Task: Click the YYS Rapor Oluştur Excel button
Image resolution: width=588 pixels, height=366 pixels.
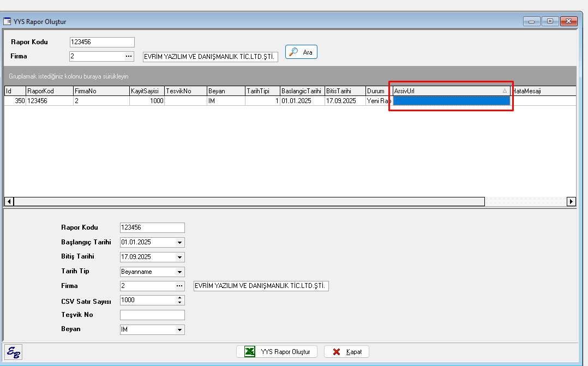Action: [277, 352]
